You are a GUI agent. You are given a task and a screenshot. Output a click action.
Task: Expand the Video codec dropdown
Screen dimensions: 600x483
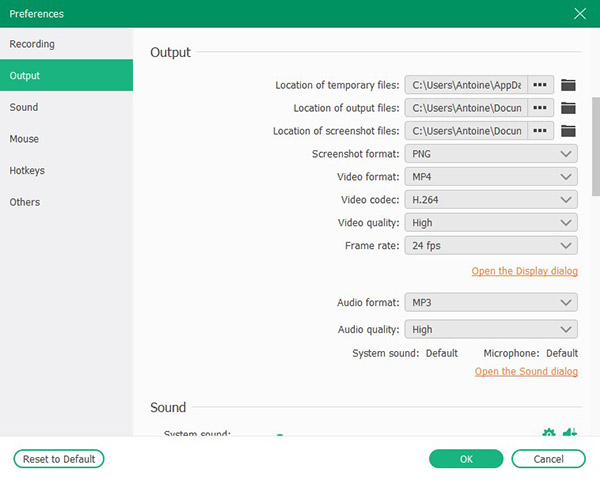[491, 200]
